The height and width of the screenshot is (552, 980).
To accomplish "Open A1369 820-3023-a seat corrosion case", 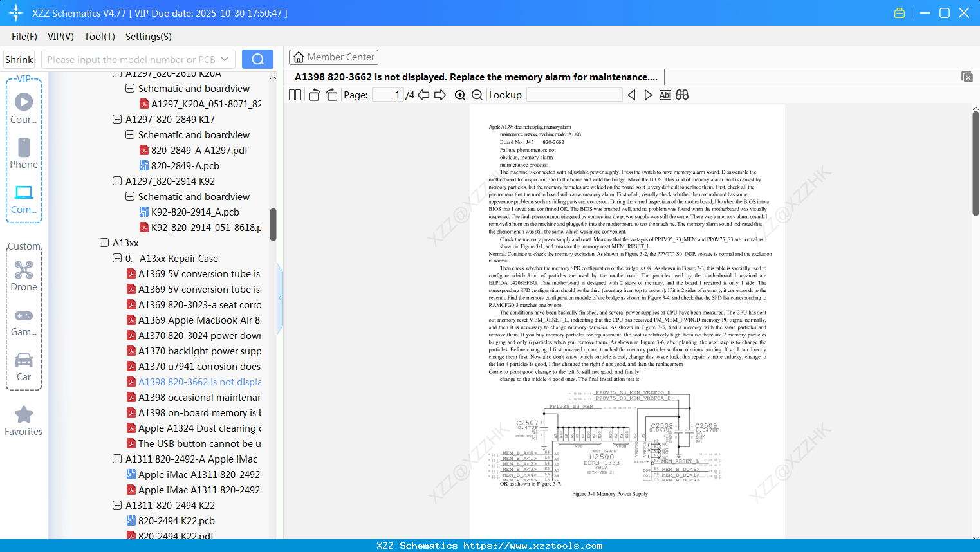I will [x=194, y=304].
